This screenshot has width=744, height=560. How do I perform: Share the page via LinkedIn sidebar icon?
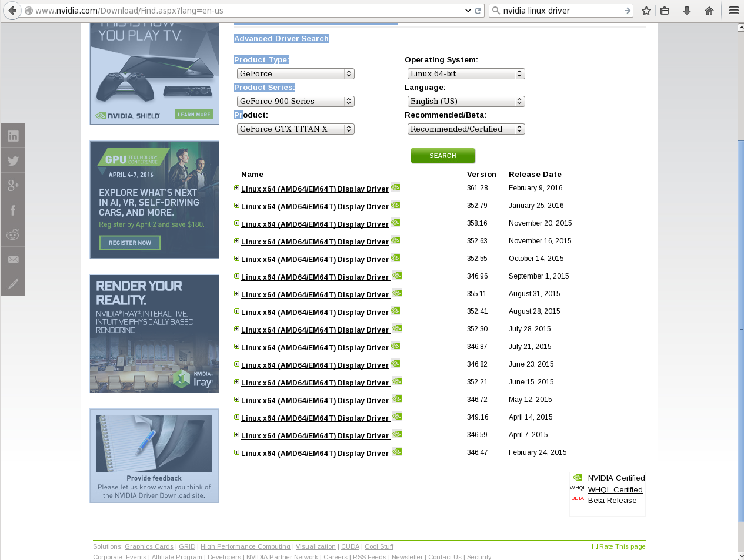coord(13,136)
